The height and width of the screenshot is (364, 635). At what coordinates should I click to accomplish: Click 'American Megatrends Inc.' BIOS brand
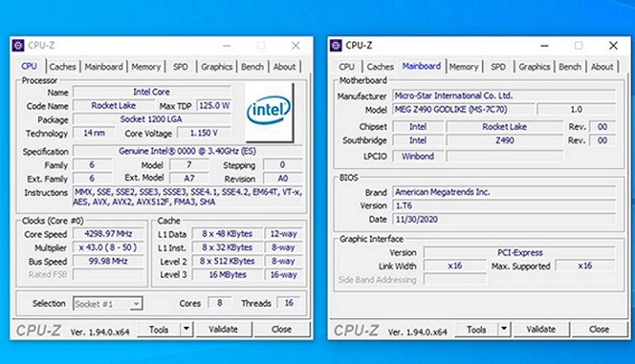pos(504,192)
